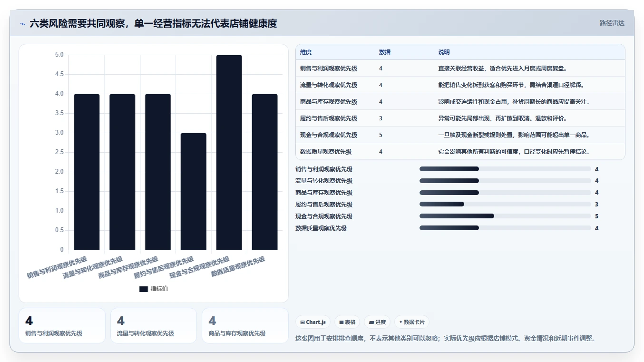Click the 数据 column header
Screen dimensions: 644x362
coord(385,52)
